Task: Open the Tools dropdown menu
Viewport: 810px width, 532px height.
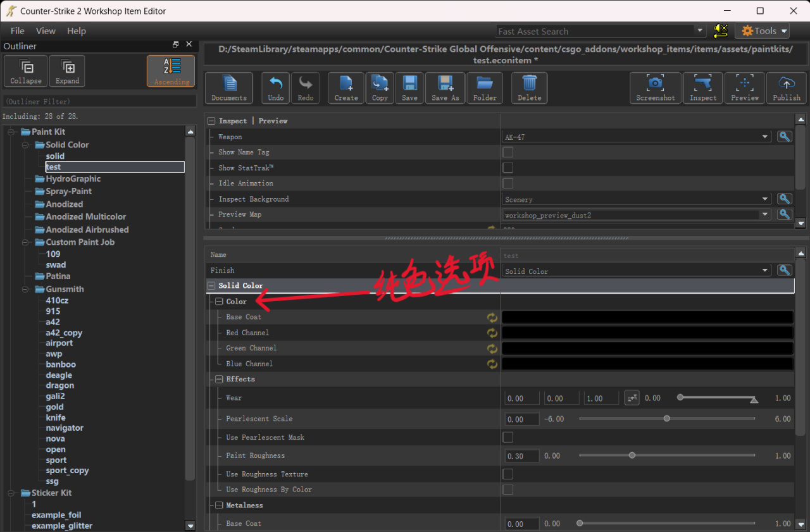Action: [x=762, y=30]
